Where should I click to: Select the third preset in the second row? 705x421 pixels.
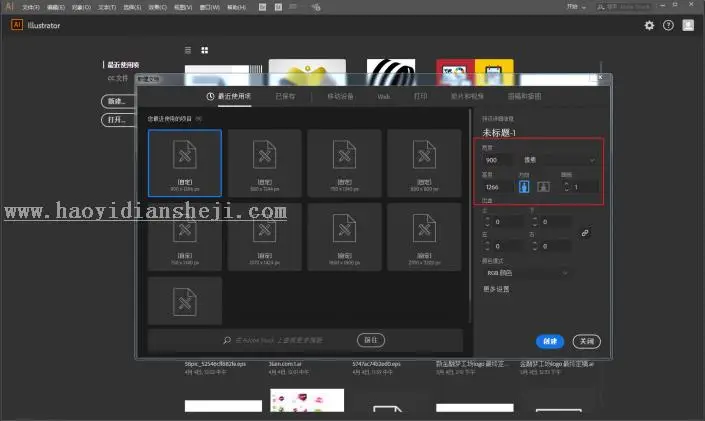344,237
